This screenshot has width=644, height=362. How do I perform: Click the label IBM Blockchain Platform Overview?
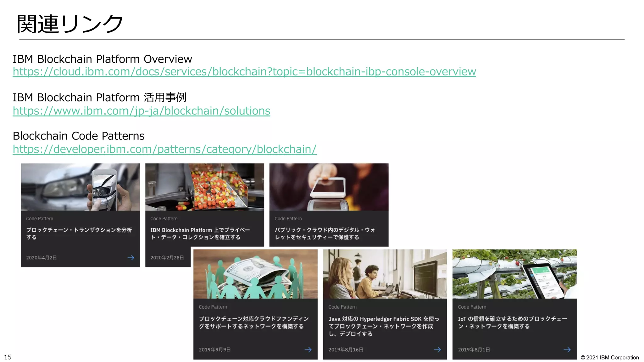pos(102,59)
